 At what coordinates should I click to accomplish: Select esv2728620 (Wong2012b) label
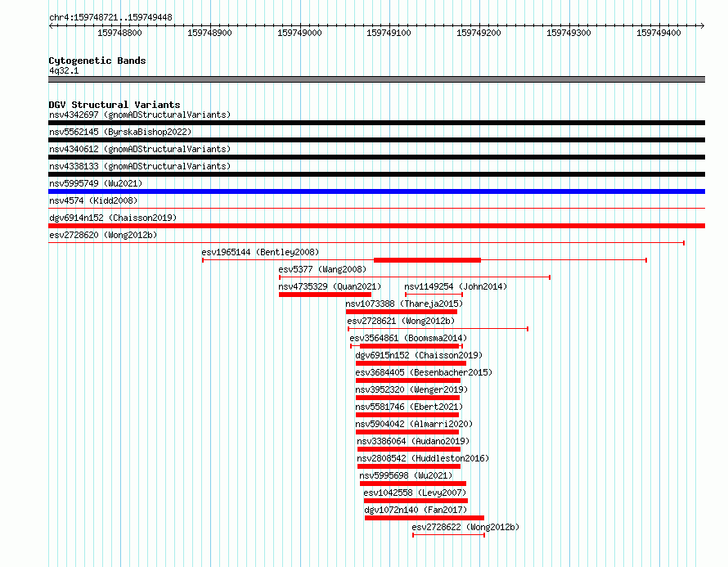pyautogui.click(x=103, y=235)
